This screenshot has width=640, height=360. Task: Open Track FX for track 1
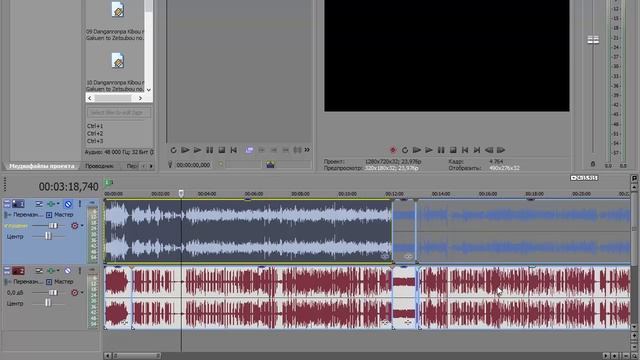39,204
